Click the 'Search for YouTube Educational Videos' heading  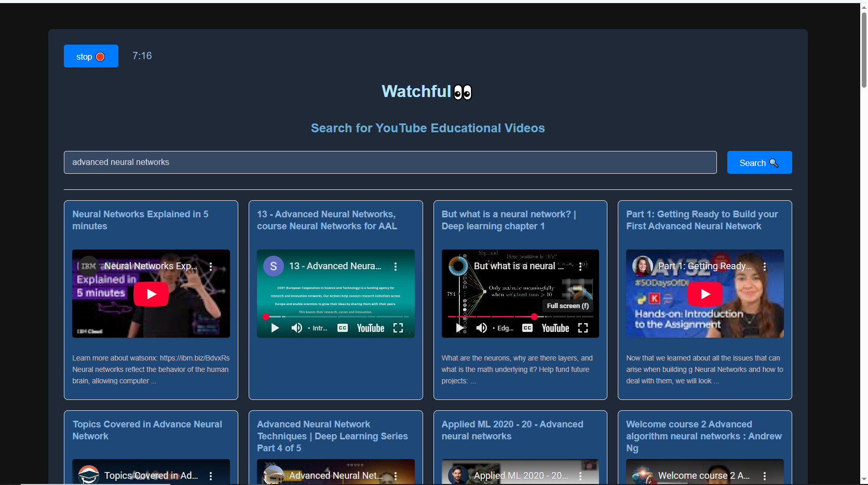[x=428, y=128]
